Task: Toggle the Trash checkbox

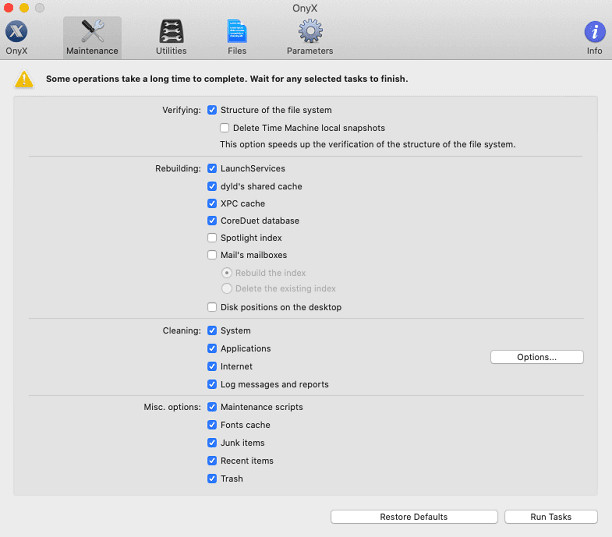Action: pyautogui.click(x=212, y=479)
